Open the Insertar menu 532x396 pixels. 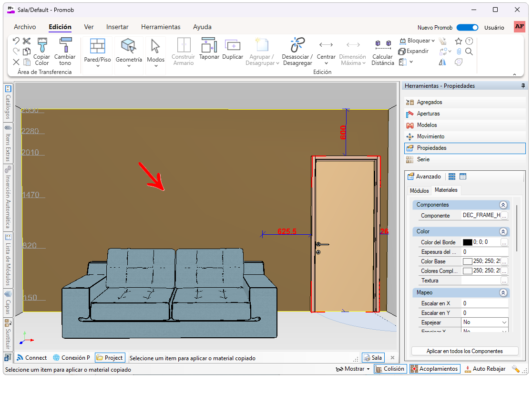117,27
